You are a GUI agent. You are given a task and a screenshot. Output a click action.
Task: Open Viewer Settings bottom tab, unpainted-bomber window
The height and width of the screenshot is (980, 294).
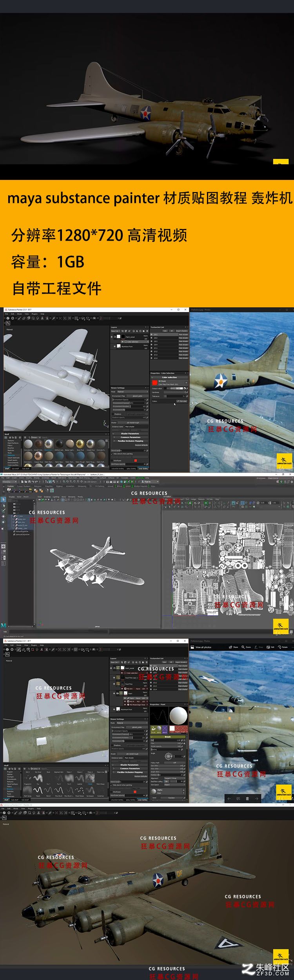pyautogui.click(x=143, y=469)
